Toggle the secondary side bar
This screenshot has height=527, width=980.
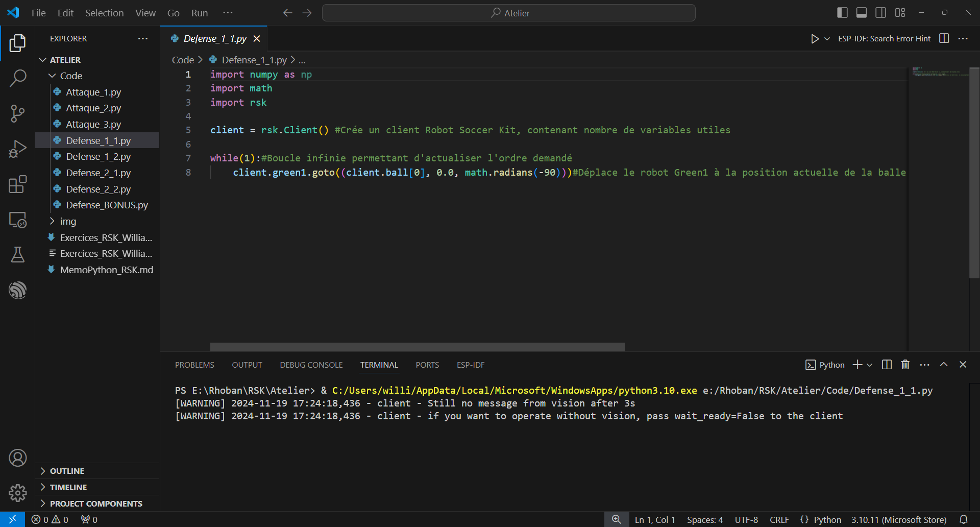click(x=880, y=13)
